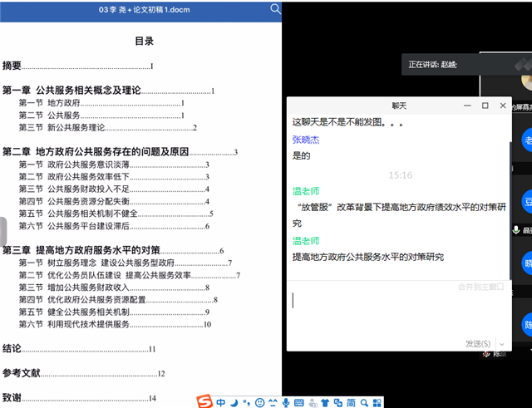Image resolution: width=532 pixels, height=408 pixels.
Task: Start voice input with microphone icon
Action: tap(286, 402)
